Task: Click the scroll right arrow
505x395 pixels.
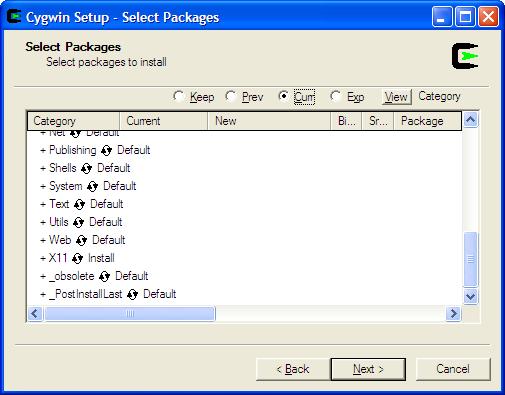Action: 453,314
